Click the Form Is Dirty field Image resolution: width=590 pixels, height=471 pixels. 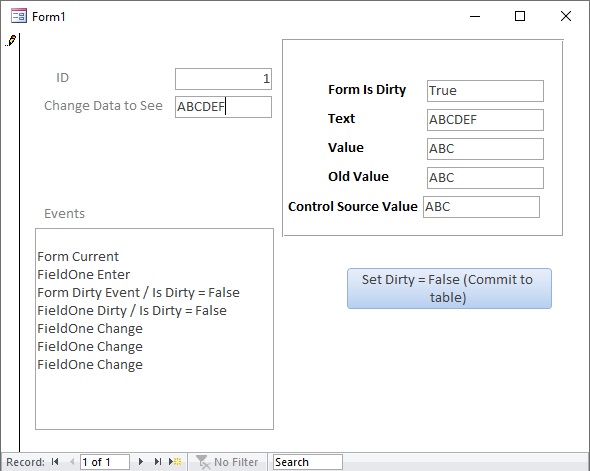click(485, 91)
